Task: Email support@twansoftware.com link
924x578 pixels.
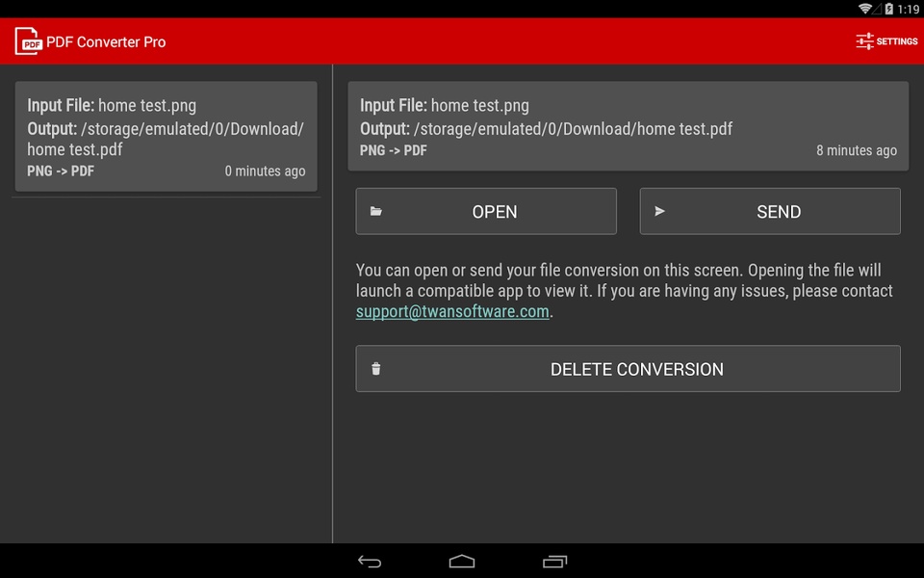Action: click(452, 311)
